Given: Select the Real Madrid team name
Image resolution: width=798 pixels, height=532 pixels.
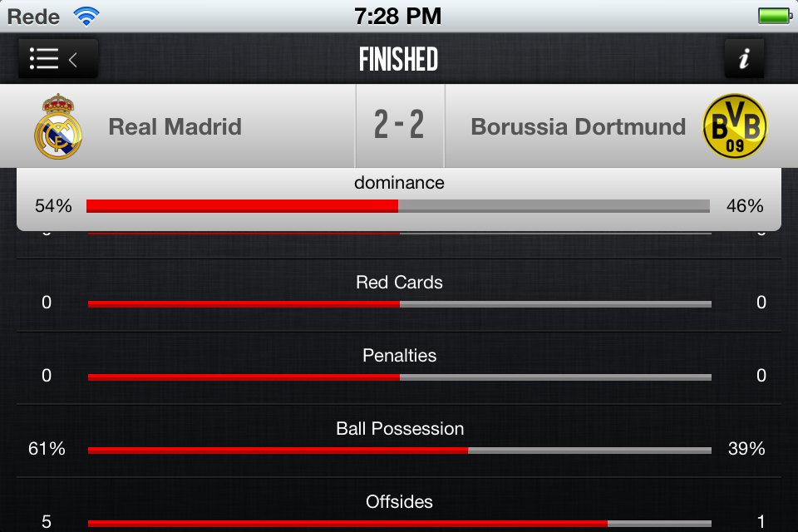Looking at the screenshot, I should coord(175,126).
